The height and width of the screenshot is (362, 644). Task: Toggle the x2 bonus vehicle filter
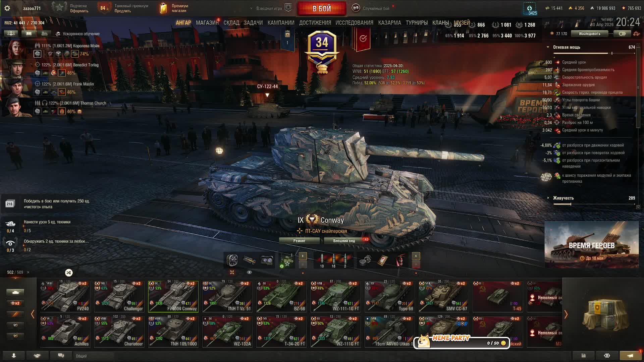[15, 303]
